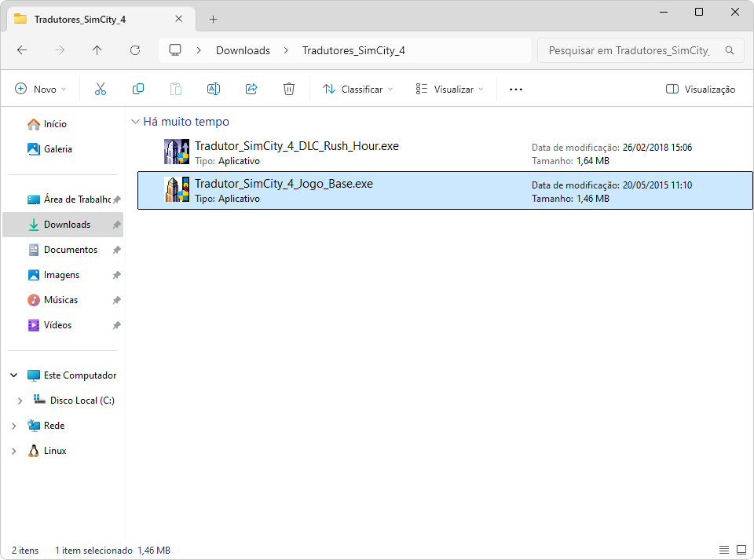Open Área de Trabalho in sidebar
Screen dimensions: 754x560
tap(77, 199)
